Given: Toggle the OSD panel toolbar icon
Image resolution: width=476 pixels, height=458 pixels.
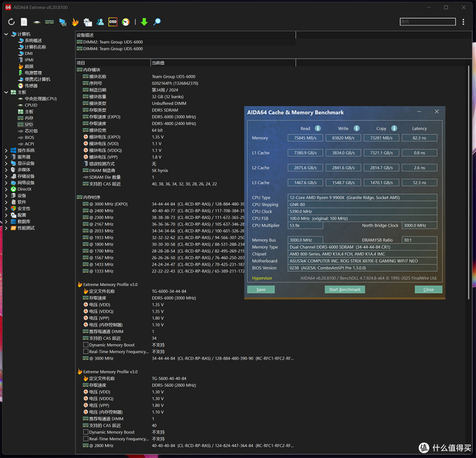Looking at the screenshot, I should (113, 22).
